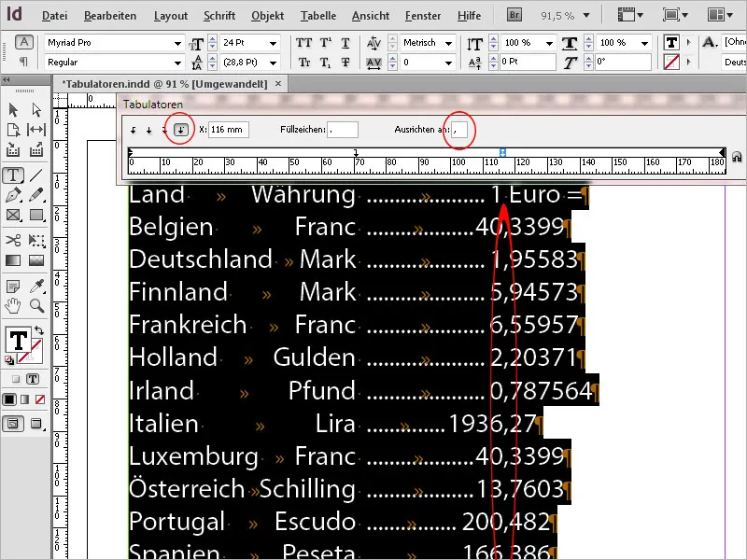Open the Metrisch kerning dropdown
747x560 pixels.
coord(446,43)
